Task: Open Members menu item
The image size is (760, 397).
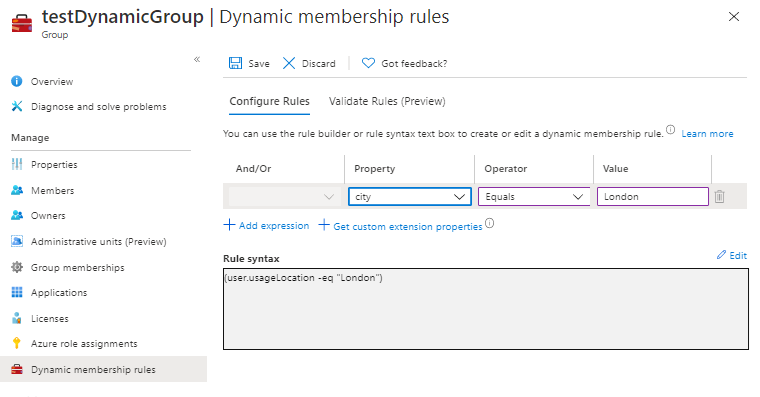Action: 52,191
